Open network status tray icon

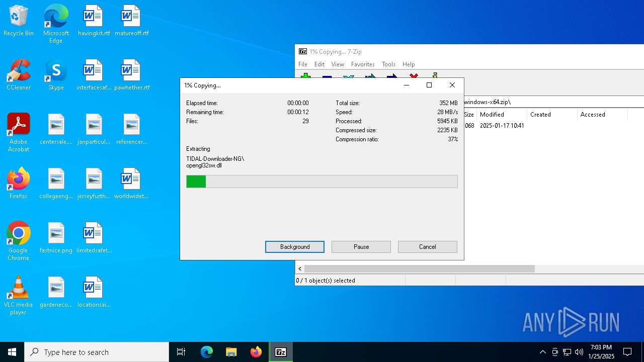(567, 352)
